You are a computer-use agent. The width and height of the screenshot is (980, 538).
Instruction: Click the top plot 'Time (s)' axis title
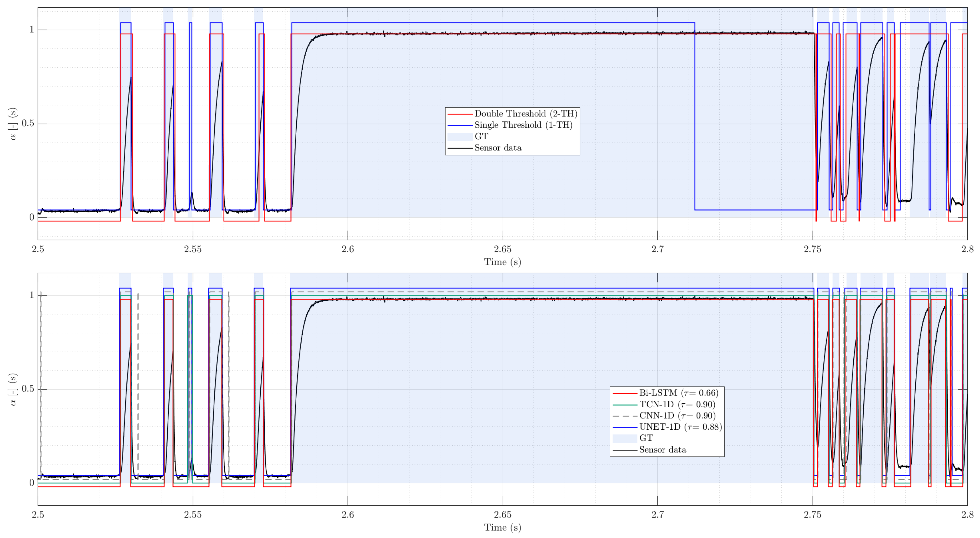point(502,262)
